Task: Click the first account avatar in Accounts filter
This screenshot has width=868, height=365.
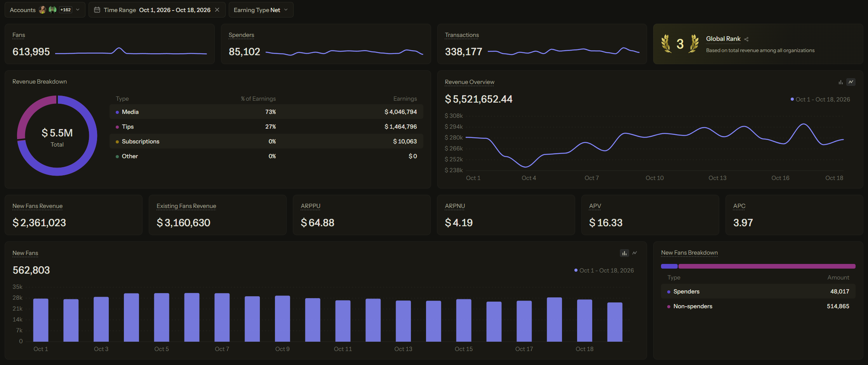Action: tap(42, 10)
